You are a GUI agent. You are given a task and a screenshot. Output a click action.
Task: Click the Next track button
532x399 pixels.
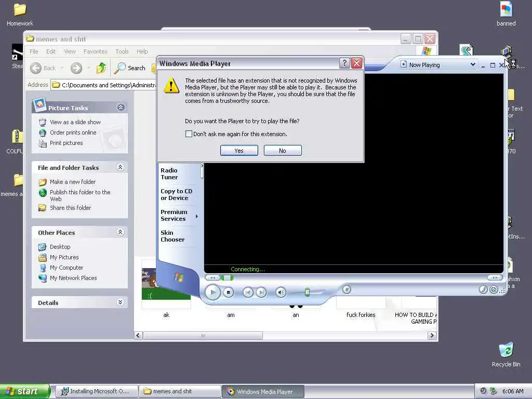261,292
